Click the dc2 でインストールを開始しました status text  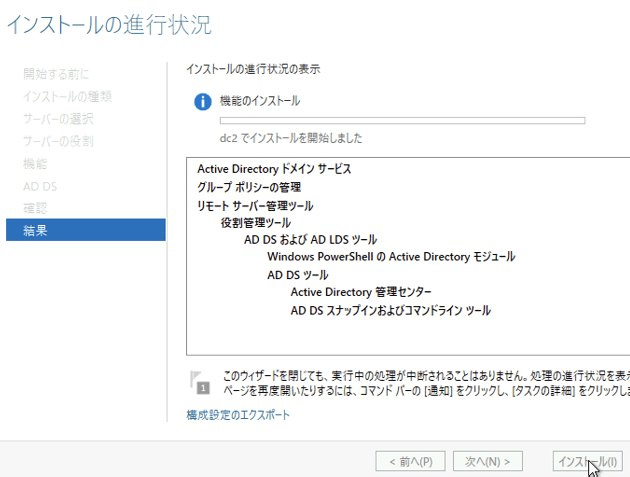pyautogui.click(x=290, y=138)
